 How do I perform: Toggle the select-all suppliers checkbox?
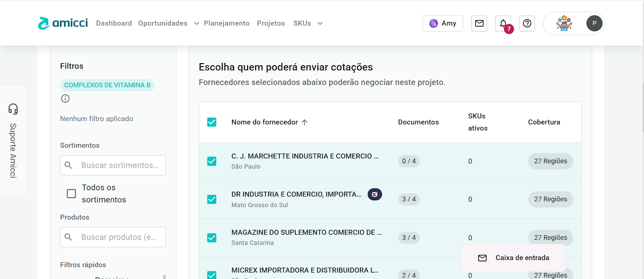[212, 122]
